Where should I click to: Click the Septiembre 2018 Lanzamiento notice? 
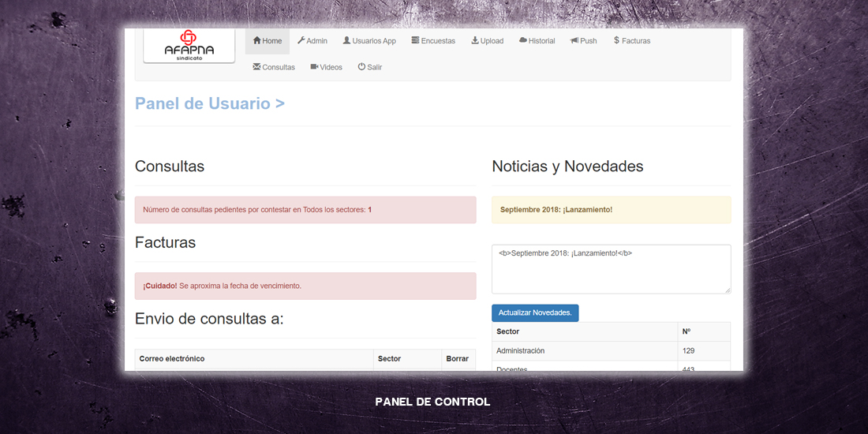(x=611, y=210)
